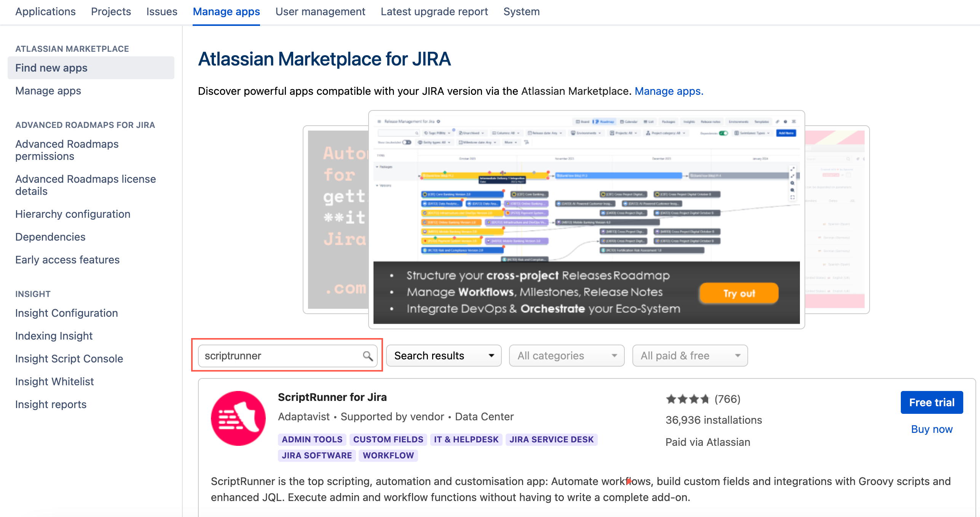Screen dimensions: 980x517
Task: Expand the All paid & free dropdown
Action: point(690,355)
